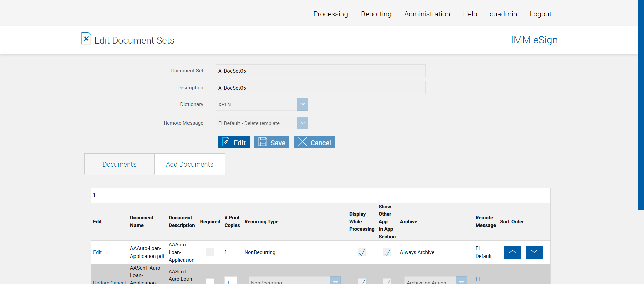Move AAAuto-Loan-Application down in sort order

click(x=534, y=252)
